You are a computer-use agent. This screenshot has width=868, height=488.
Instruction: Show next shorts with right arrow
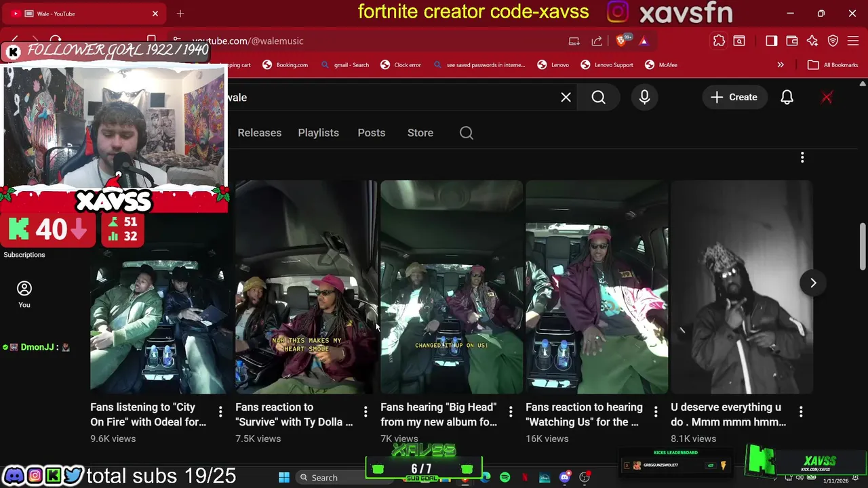(x=813, y=283)
